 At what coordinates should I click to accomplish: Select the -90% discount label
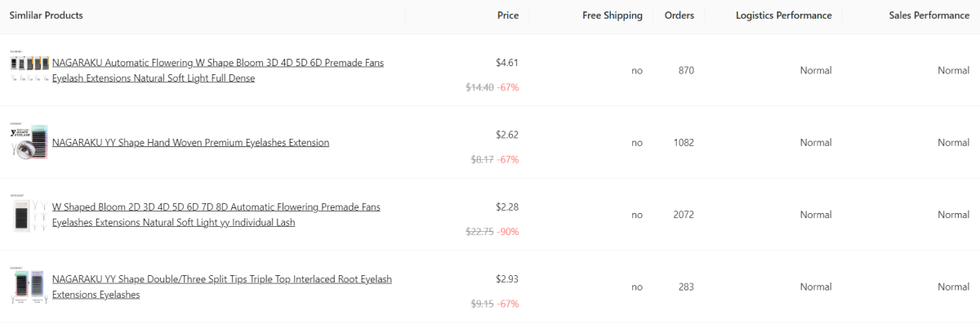point(508,232)
